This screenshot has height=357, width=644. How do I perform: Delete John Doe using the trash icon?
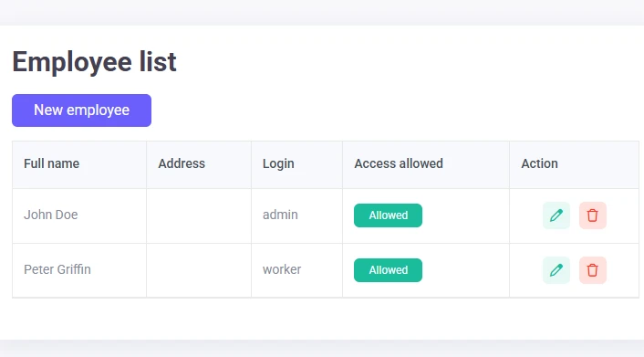click(x=592, y=215)
